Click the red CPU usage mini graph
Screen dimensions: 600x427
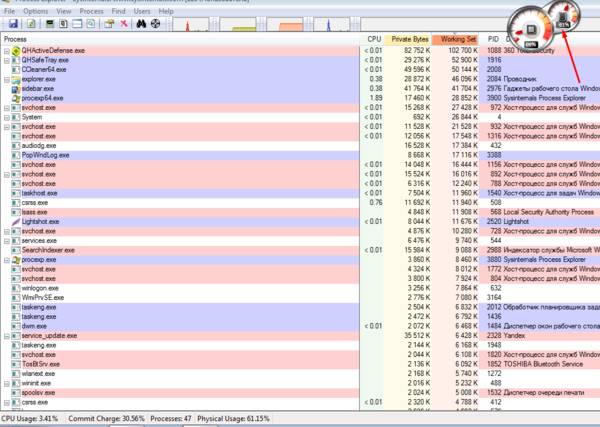(191, 24)
